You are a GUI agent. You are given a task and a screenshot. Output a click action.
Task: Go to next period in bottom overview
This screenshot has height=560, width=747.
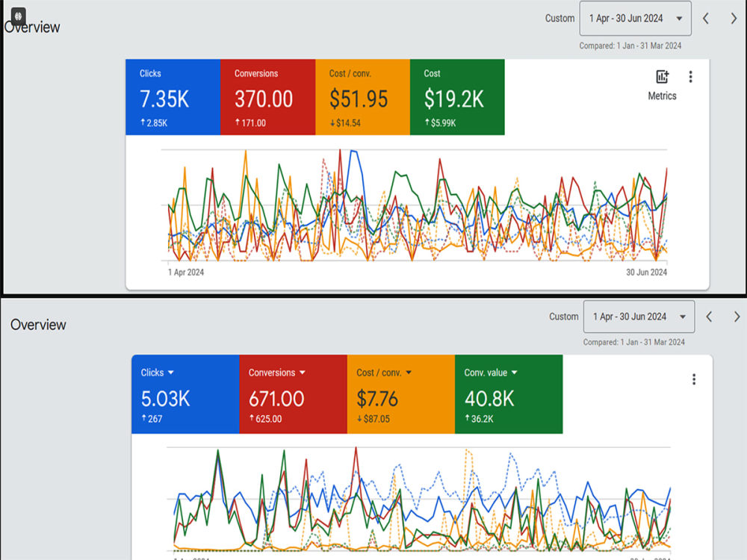coord(737,317)
